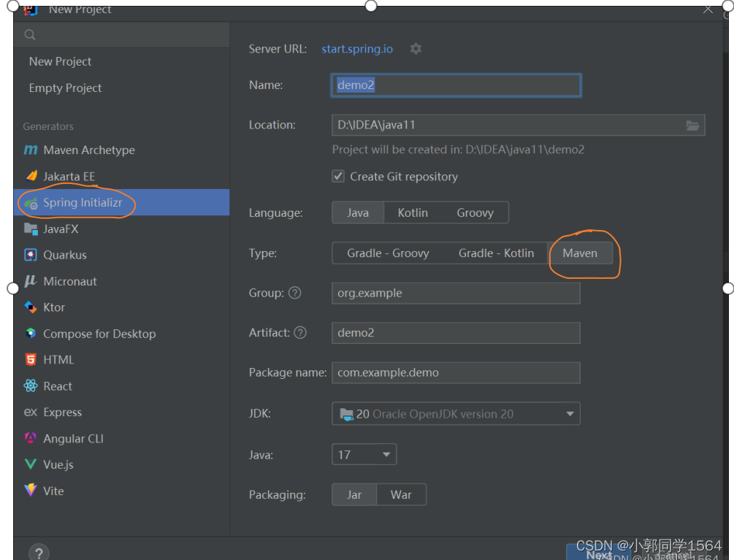Click the Artifact help question icon

point(300,333)
